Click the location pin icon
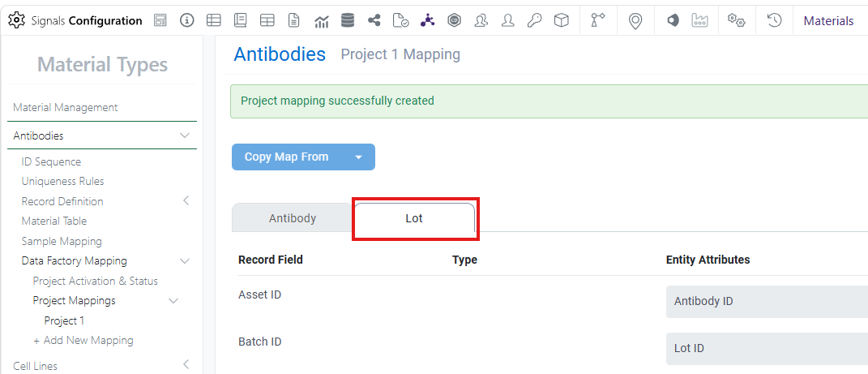The image size is (868, 374). (635, 21)
